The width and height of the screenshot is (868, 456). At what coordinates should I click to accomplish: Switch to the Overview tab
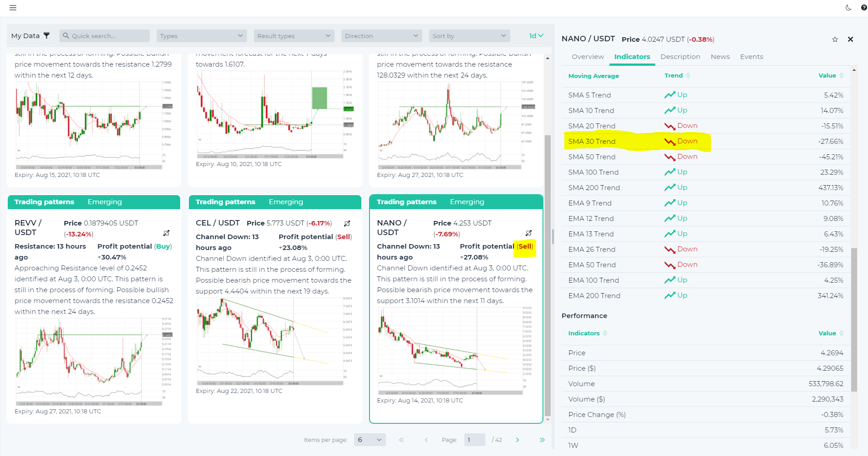click(588, 57)
